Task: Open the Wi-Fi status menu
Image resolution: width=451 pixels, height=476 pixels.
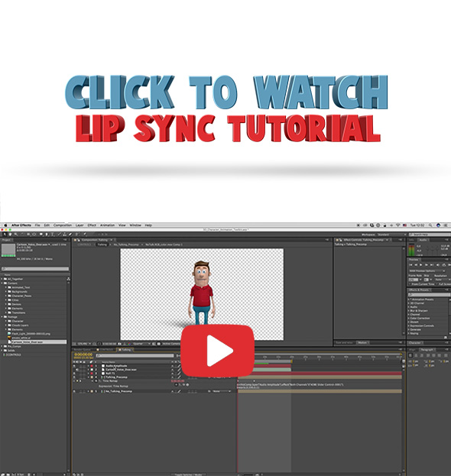Action: (398, 225)
